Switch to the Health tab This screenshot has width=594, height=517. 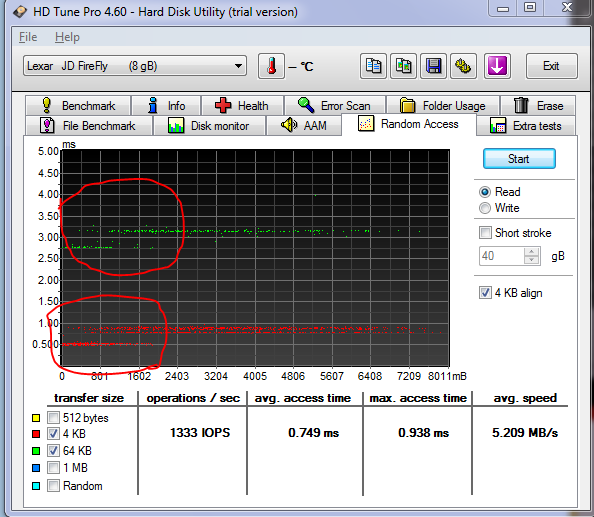(x=242, y=105)
